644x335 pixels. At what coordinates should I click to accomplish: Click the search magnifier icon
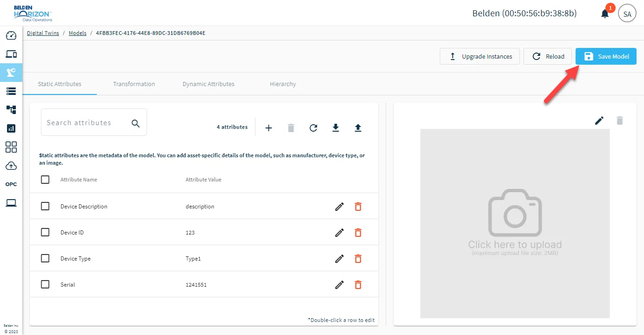pyautogui.click(x=135, y=123)
